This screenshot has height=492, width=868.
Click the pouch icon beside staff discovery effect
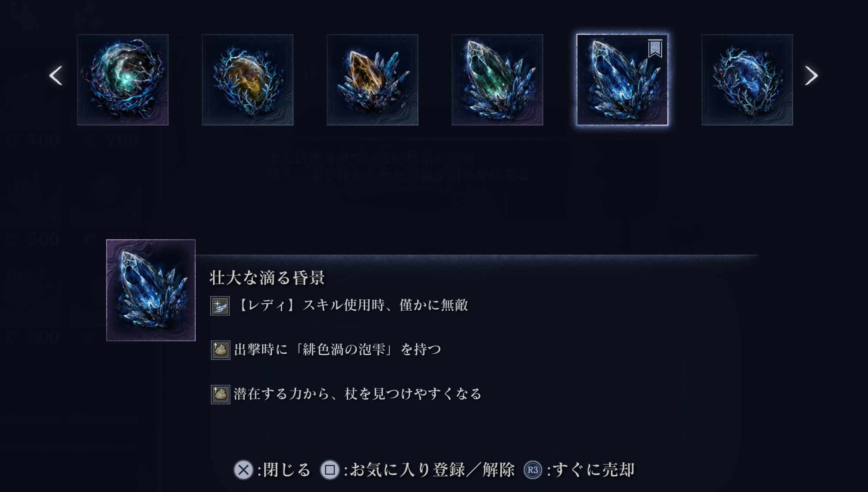[x=220, y=395]
